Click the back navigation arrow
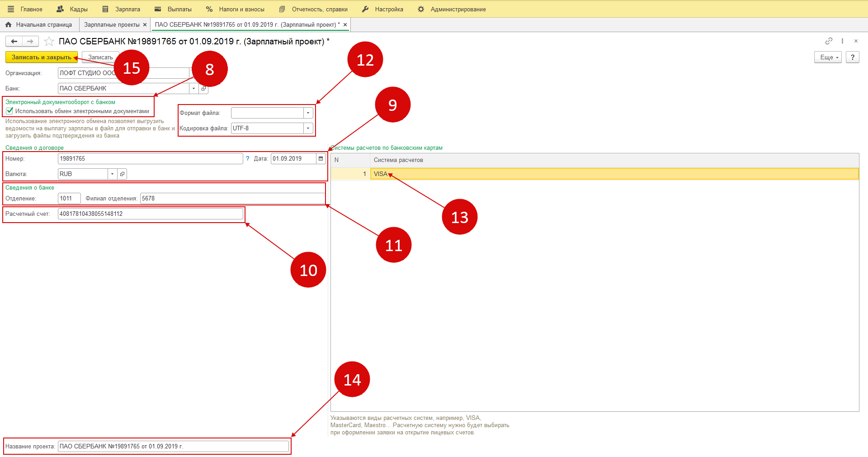The width and height of the screenshot is (868, 457). click(x=14, y=42)
